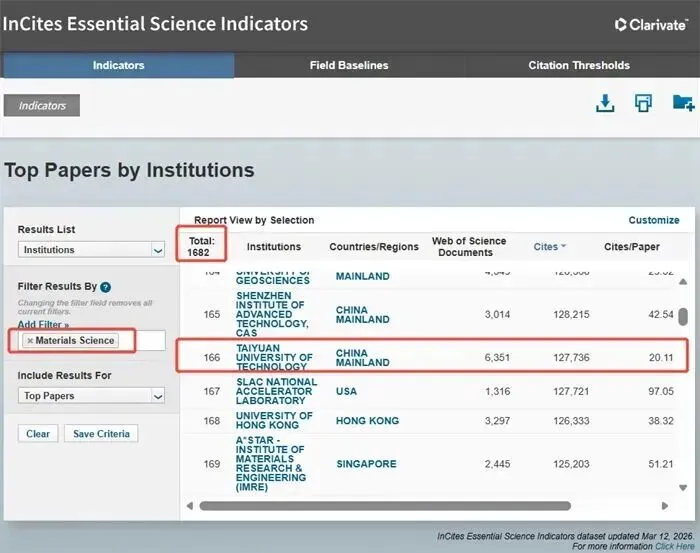The image size is (700, 553).
Task: Open the Include Results For Top Papers dropdown
Action: click(92, 396)
